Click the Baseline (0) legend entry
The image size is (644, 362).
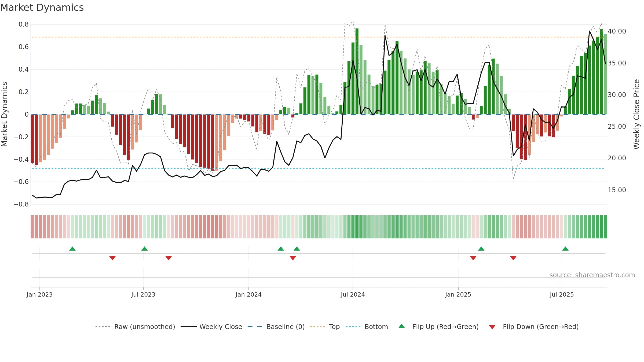click(x=276, y=327)
